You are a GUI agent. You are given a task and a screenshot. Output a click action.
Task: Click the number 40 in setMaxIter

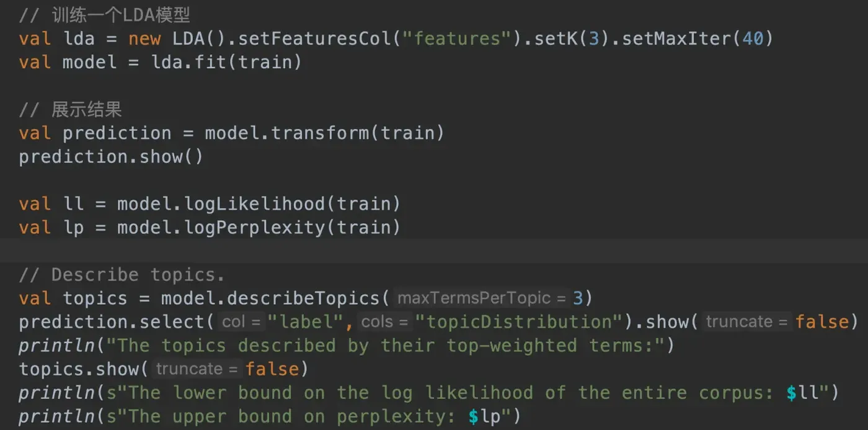coord(753,38)
